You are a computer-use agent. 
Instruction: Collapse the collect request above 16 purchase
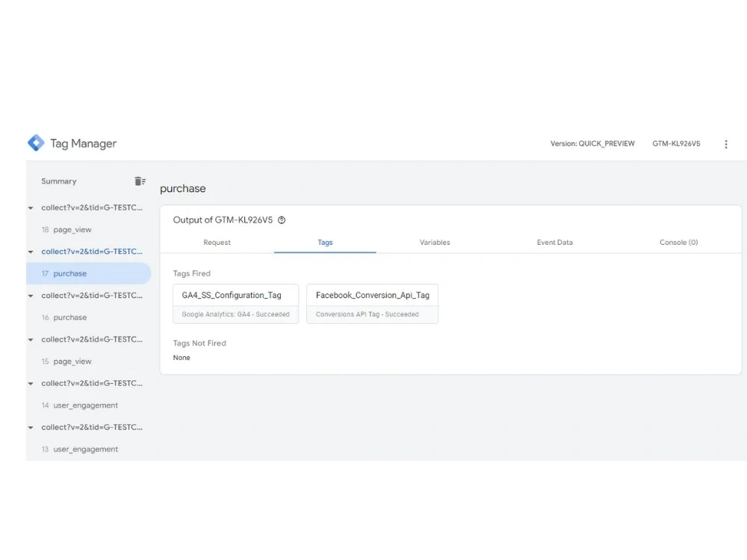[31, 296]
